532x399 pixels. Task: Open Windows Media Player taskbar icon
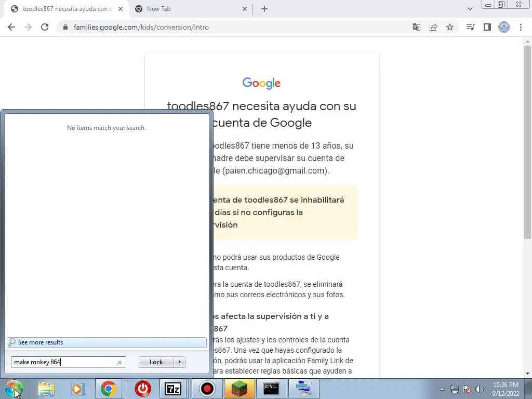pos(77,389)
